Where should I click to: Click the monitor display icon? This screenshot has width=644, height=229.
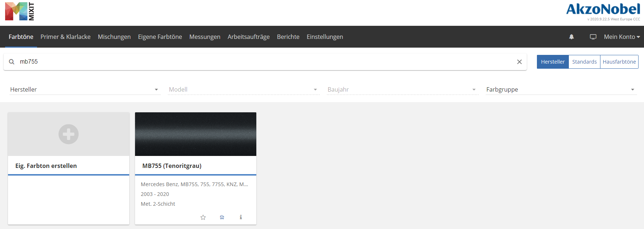[x=593, y=37]
